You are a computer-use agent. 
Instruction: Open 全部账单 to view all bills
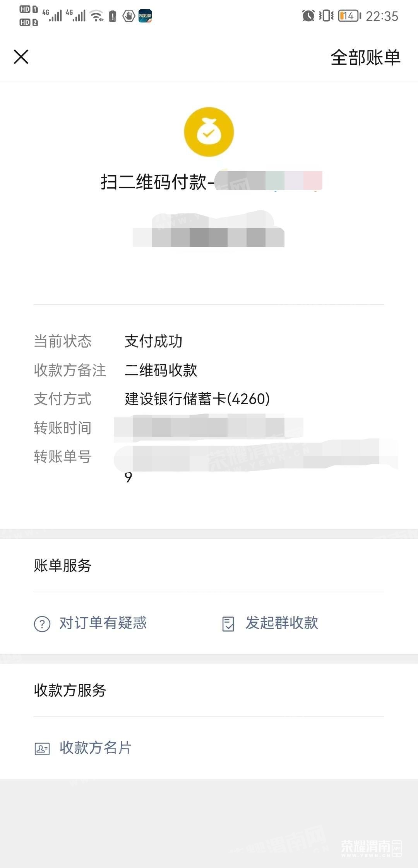point(365,58)
